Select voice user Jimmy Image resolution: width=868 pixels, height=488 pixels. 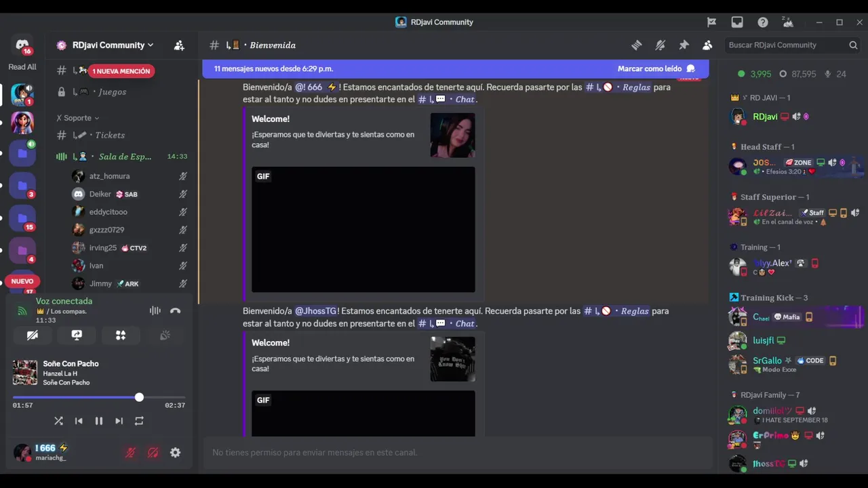click(x=129, y=284)
